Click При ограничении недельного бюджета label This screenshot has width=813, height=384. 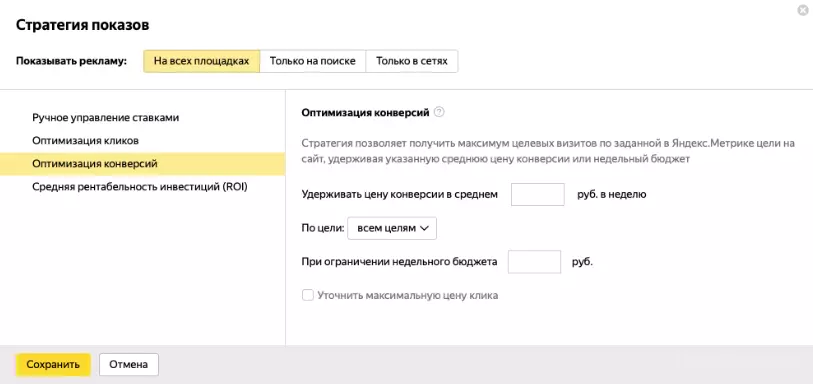click(399, 262)
